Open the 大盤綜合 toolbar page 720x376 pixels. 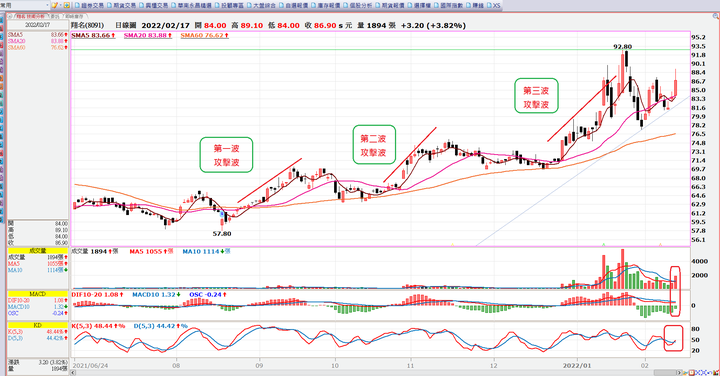pyautogui.click(x=261, y=6)
